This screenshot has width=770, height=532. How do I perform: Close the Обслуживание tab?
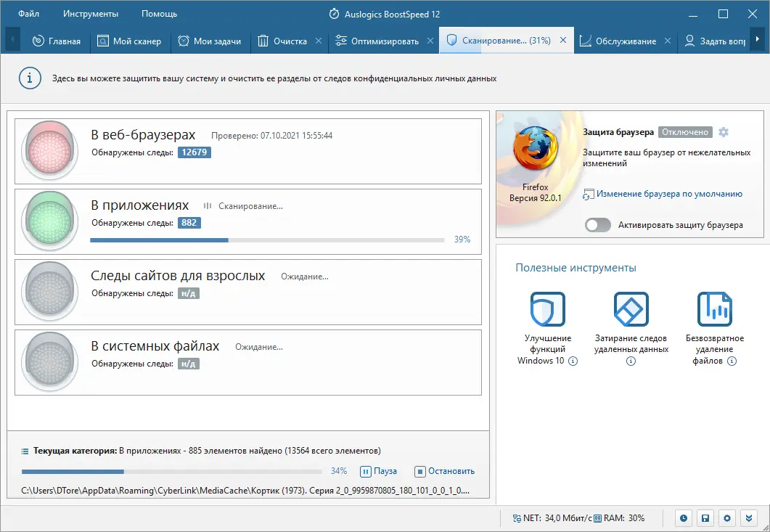pyautogui.click(x=668, y=41)
